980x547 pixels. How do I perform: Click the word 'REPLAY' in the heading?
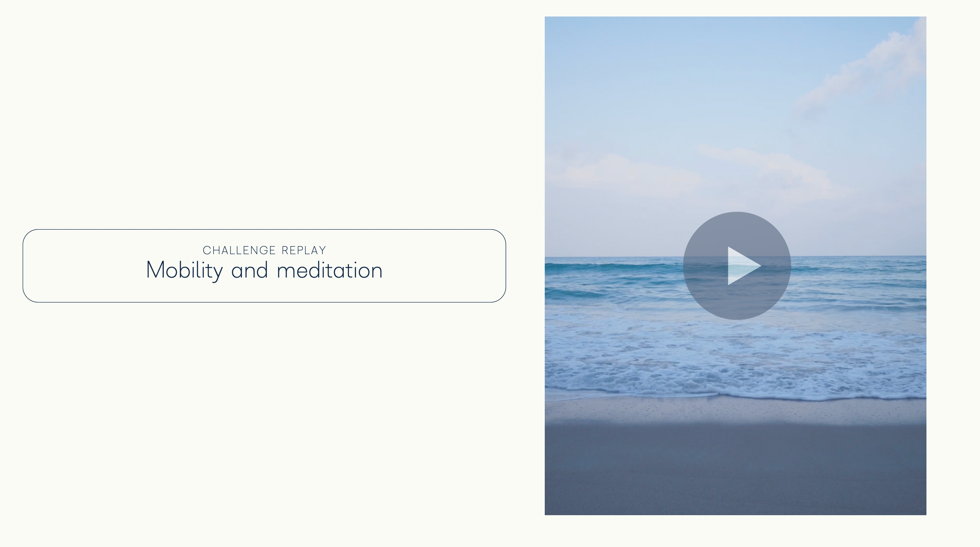tap(304, 251)
